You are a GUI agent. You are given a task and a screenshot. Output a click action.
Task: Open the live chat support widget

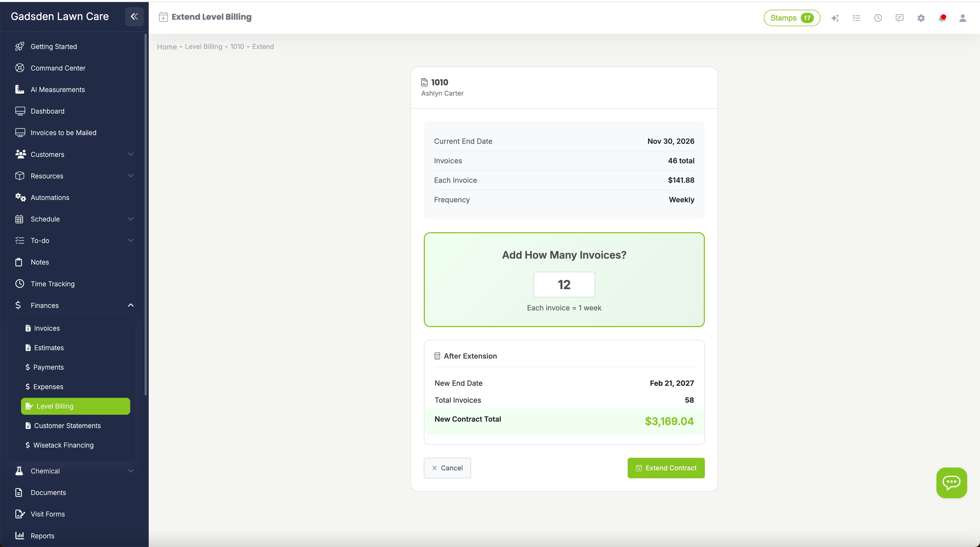[x=952, y=482]
